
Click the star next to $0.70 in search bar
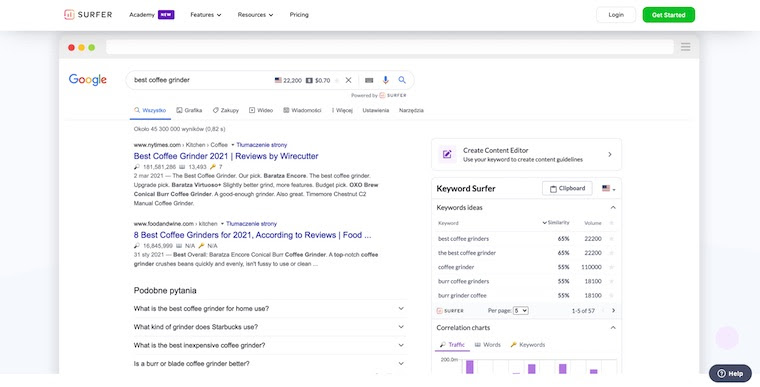coord(337,81)
